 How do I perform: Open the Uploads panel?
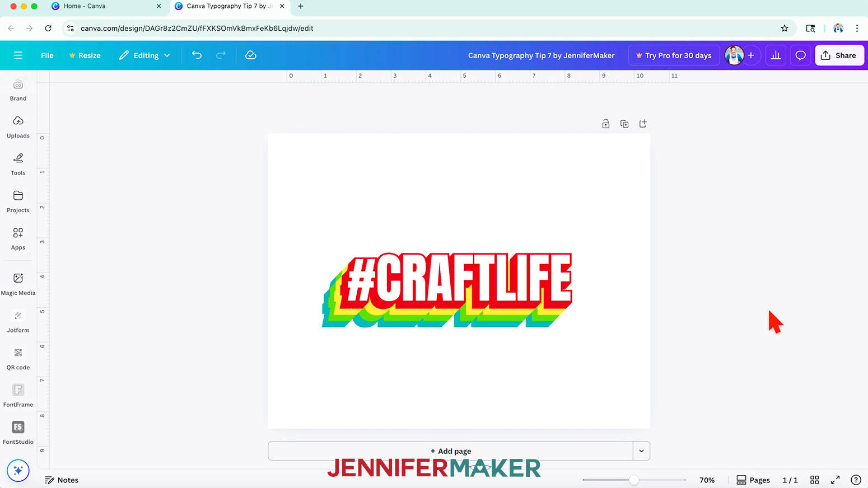coord(18,127)
